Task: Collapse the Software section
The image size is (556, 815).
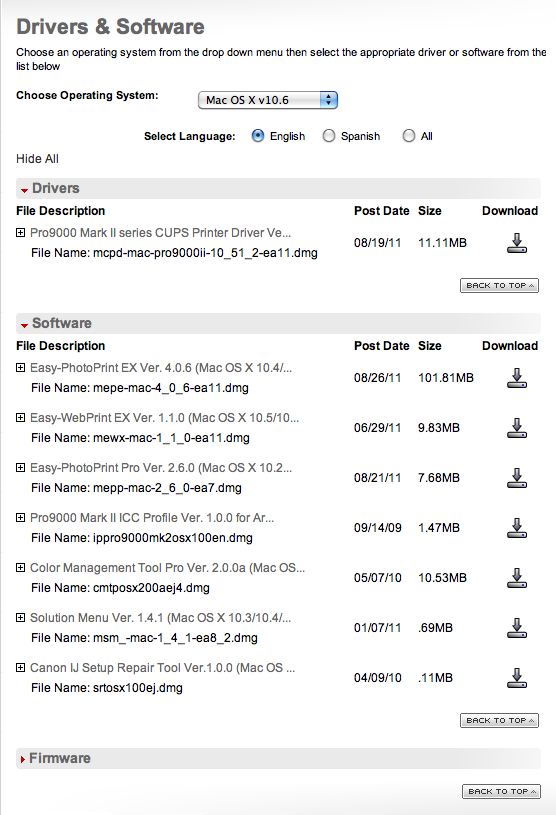Action: click(x=56, y=323)
